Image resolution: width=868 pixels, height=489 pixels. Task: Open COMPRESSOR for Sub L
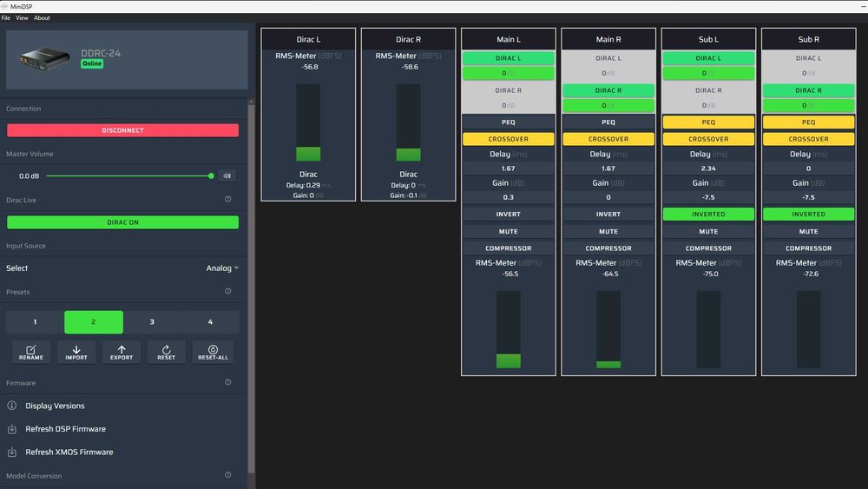(x=708, y=248)
